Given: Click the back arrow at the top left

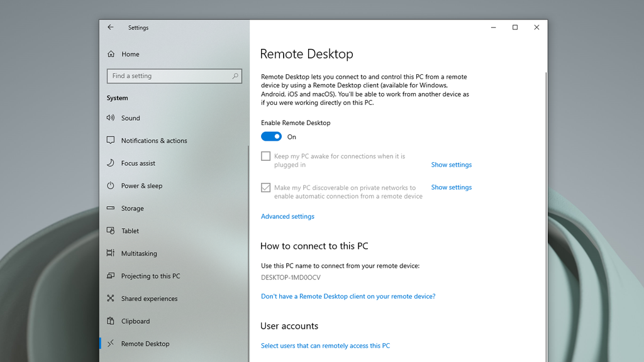Looking at the screenshot, I should click(x=110, y=27).
